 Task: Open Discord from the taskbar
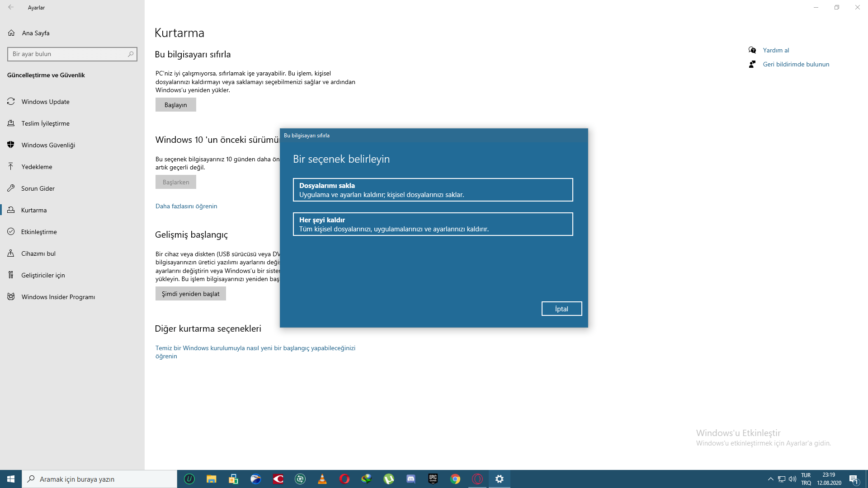410,479
